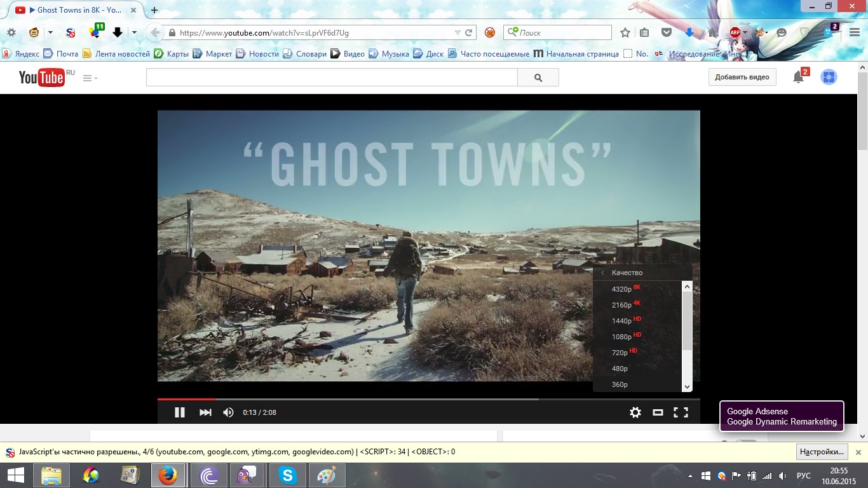
Task: Click the YouTube search magnifier button
Action: pyautogui.click(x=538, y=78)
